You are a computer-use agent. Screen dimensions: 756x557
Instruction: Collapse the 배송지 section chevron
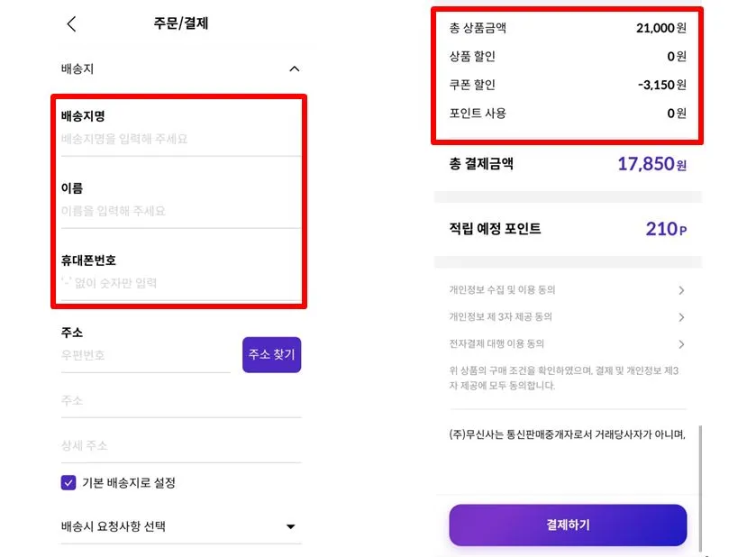pos(294,68)
